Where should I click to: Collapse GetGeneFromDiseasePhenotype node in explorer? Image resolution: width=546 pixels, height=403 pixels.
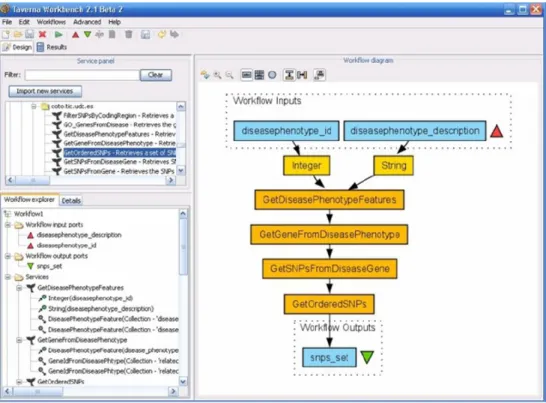pyautogui.click(x=20, y=340)
